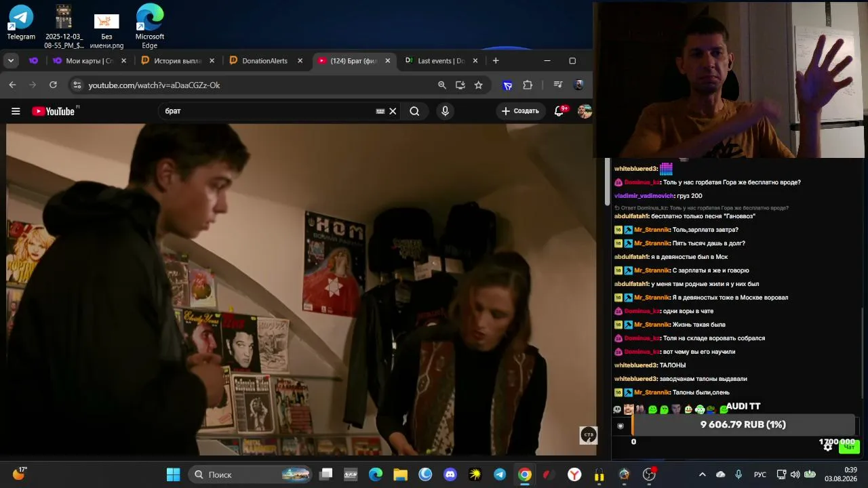Install app icon in the address bar
868x488 pixels.
(460, 85)
